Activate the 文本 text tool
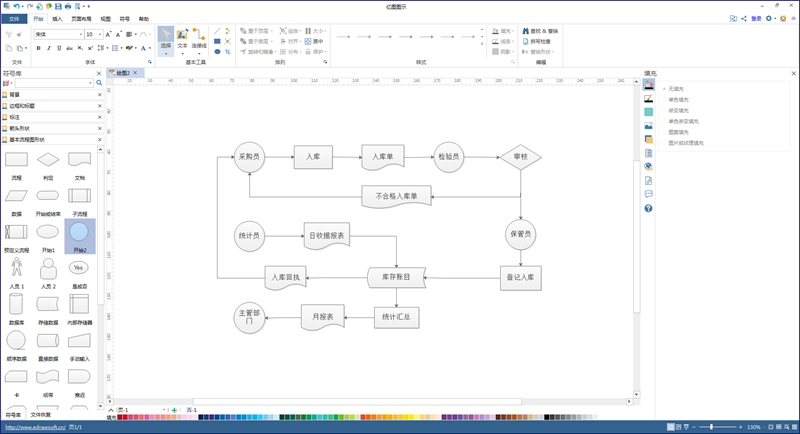The width and height of the screenshot is (800, 434). tap(182, 40)
